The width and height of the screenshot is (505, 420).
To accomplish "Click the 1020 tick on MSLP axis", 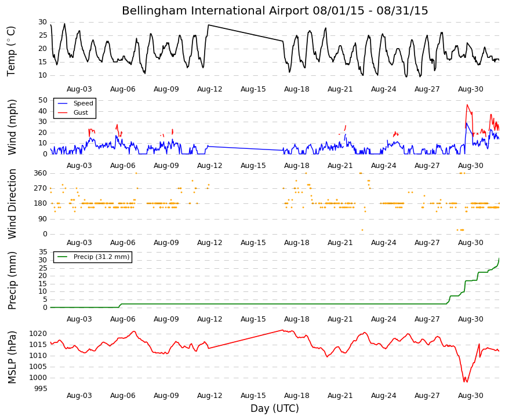I will (x=38, y=334).
